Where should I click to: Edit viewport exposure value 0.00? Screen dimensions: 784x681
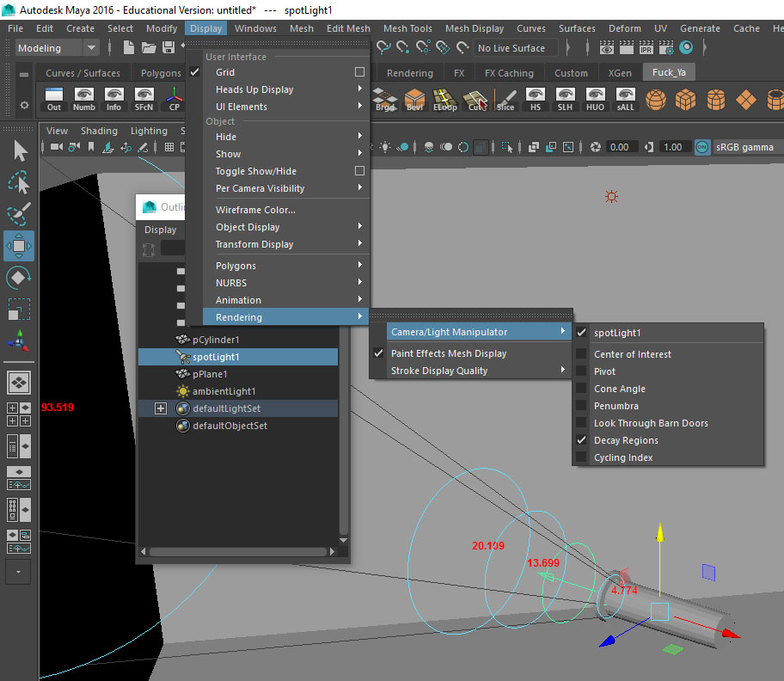tap(621, 147)
